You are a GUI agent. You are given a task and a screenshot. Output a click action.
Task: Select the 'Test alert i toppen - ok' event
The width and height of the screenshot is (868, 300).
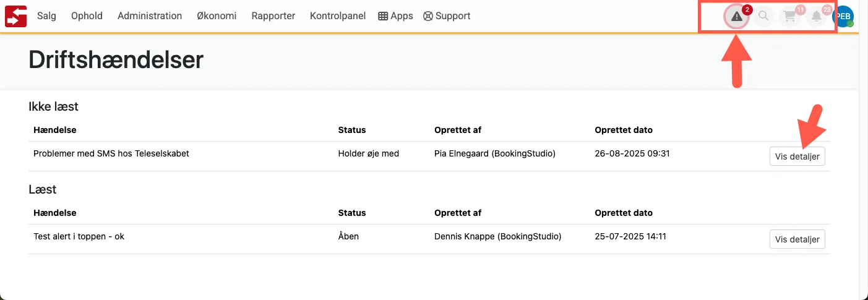point(79,236)
